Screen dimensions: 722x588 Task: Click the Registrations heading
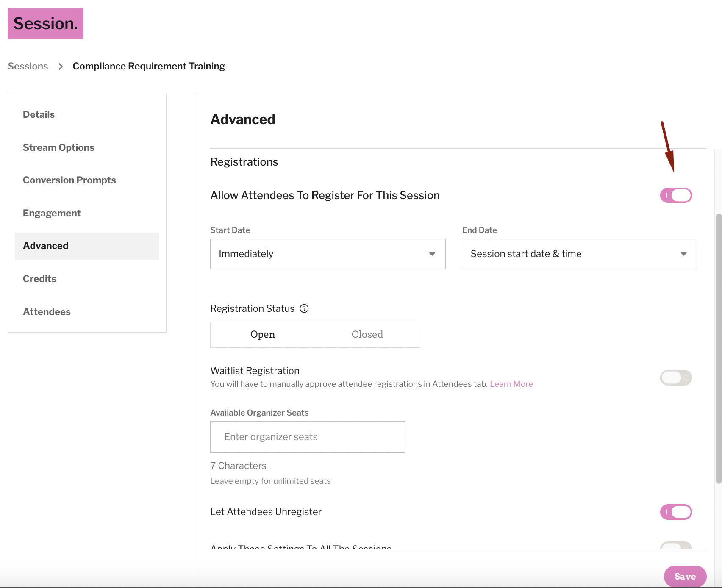244,162
